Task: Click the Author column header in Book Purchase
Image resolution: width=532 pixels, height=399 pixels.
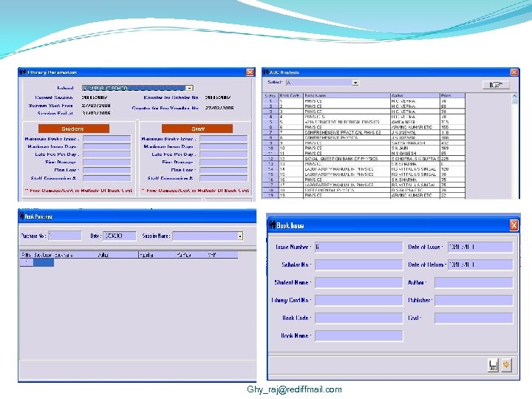Action: (103, 255)
